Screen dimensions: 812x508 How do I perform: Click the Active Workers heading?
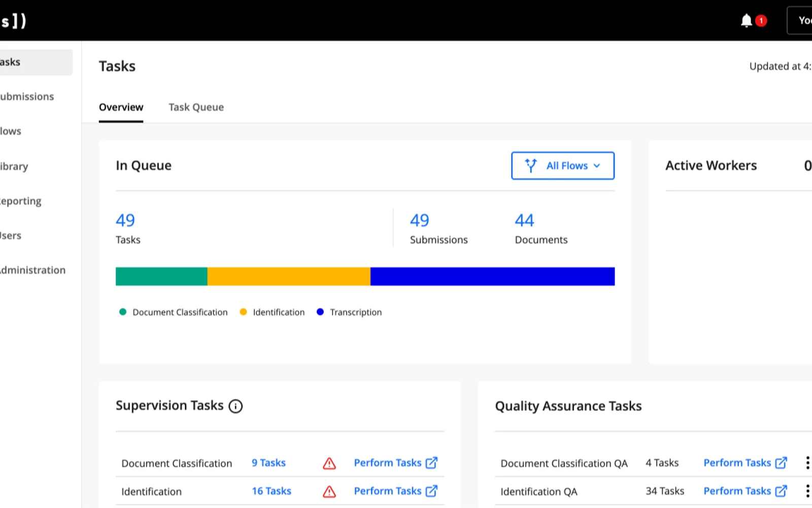(x=711, y=166)
